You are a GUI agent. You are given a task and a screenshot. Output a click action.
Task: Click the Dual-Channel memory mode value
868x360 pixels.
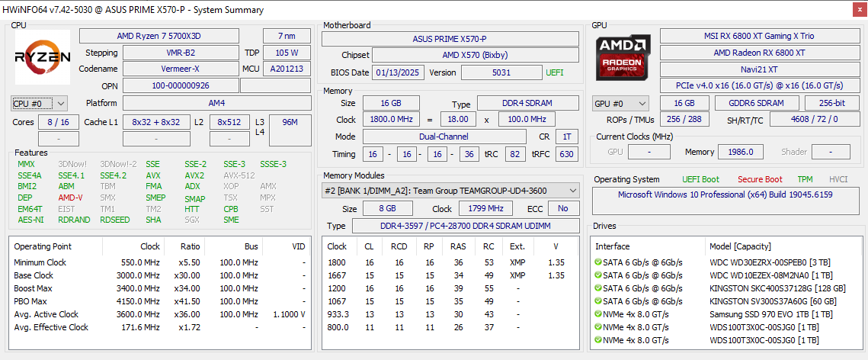(x=444, y=137)
